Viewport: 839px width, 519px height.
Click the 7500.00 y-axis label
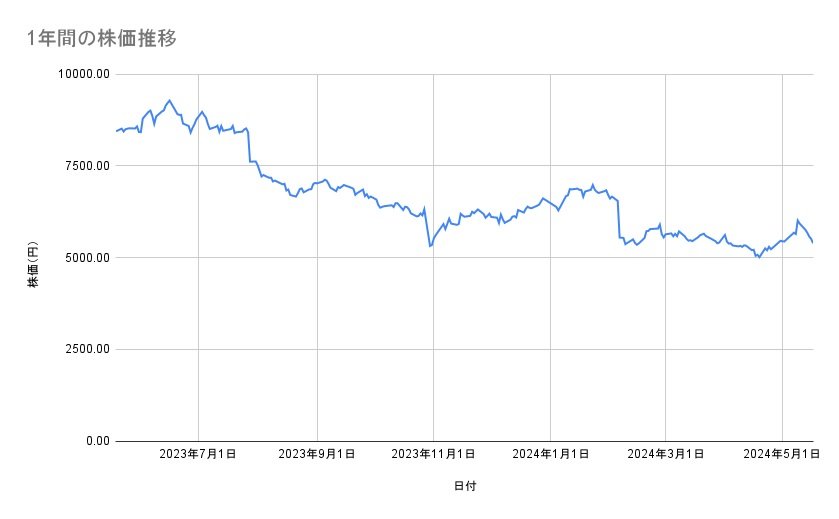[x=86, y=166]
